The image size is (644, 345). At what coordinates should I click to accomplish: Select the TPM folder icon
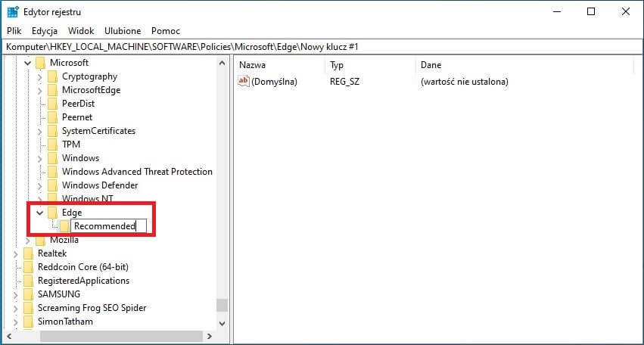click(52, 145)
